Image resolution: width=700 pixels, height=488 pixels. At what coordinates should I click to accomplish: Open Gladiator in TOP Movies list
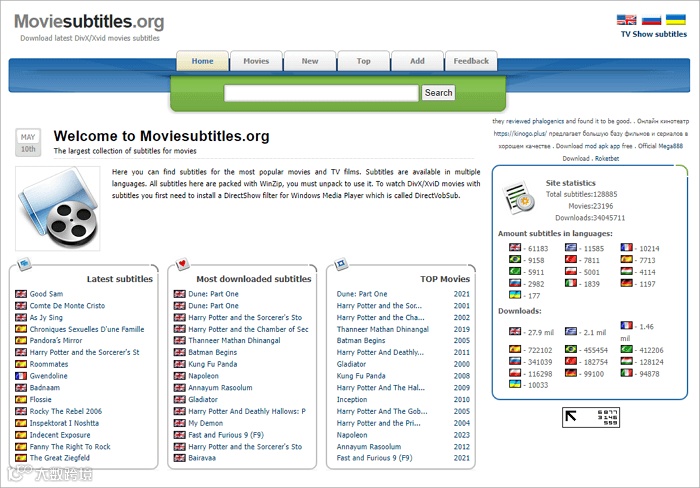tap(351, 364)
